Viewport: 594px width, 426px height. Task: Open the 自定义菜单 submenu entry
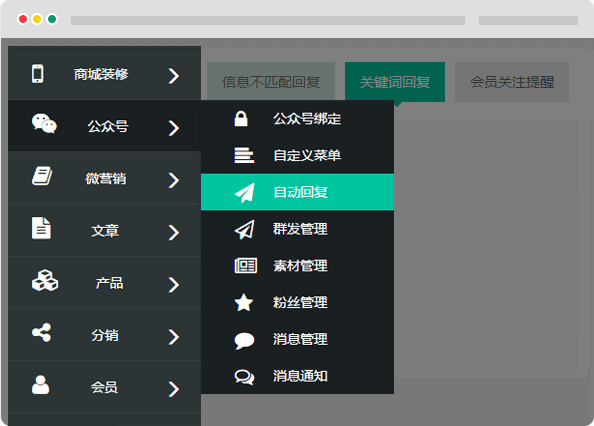[x=297, y=155]
